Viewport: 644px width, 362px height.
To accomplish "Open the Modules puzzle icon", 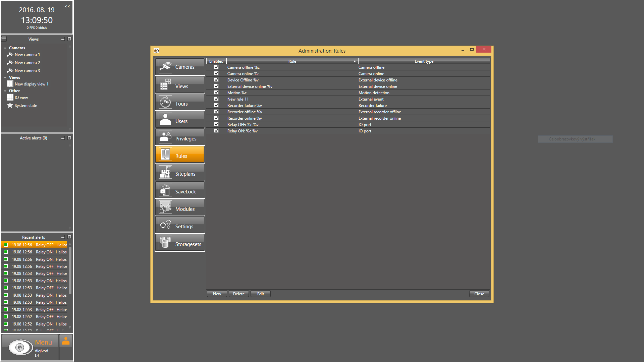I will (165, 207).
